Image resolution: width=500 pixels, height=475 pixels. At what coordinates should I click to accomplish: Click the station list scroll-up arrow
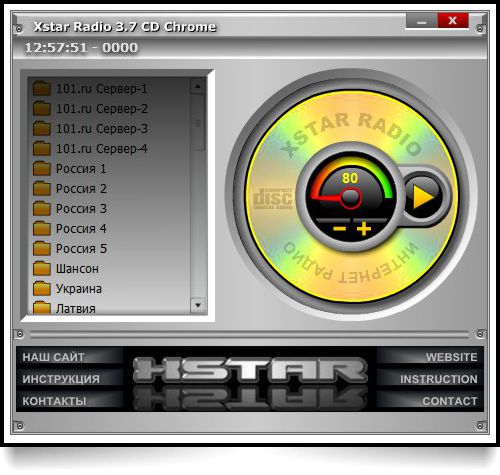[x=198, y=87]
